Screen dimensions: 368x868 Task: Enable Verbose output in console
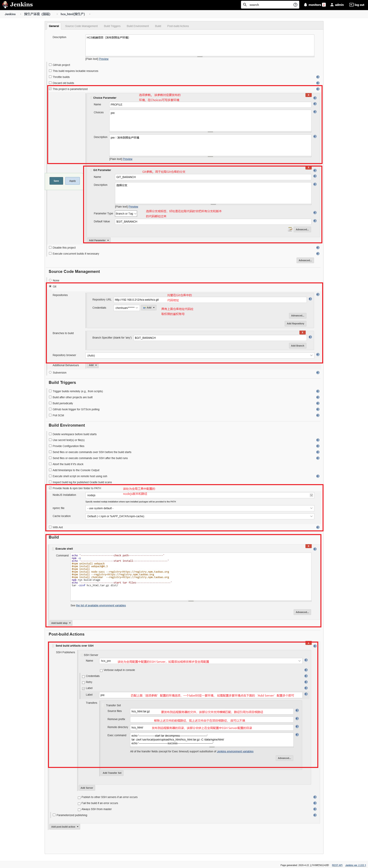pos(101,671)
